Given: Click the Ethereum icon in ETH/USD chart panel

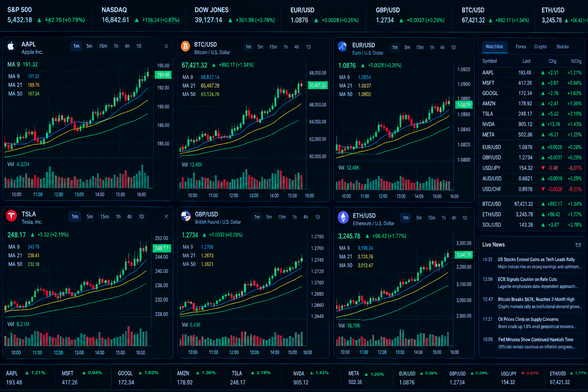Looking at the screenshot, I should tap(343, 217).
